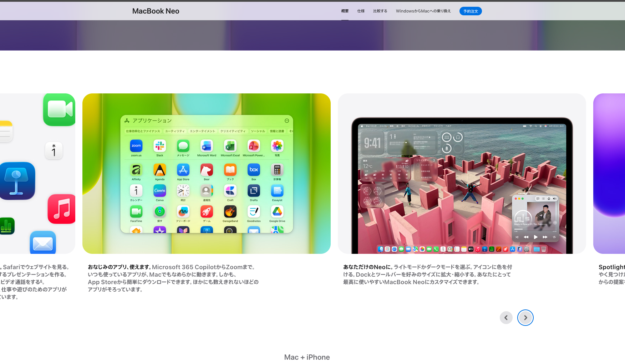Select the 概要 navigation tab
This screenshot has width=625, height=364.
click(345, 11)
